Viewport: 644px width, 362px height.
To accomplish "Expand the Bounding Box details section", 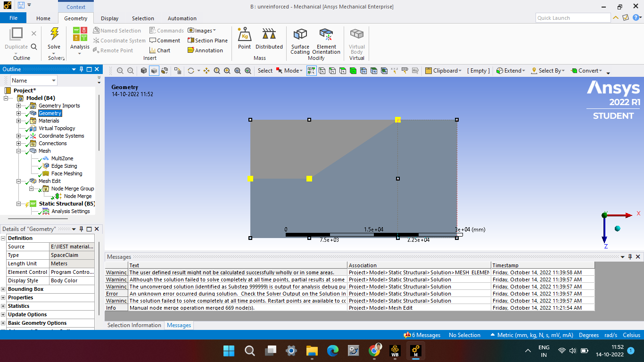I will click(x=3, y=289).
